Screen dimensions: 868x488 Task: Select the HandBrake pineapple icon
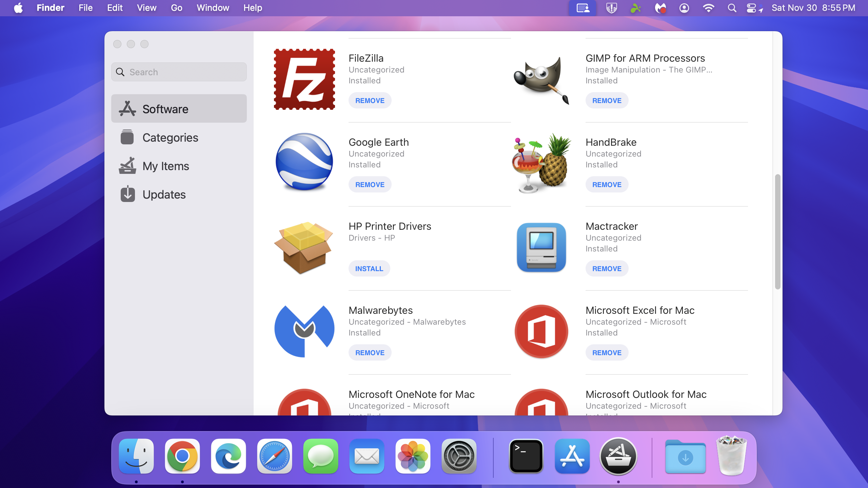[x=541, y=163]
